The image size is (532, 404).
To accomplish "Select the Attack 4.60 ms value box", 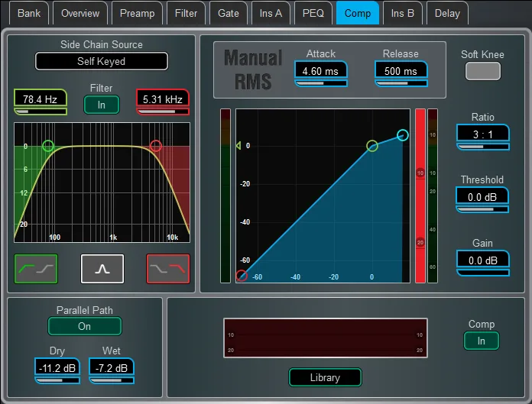I will point(320,71).
